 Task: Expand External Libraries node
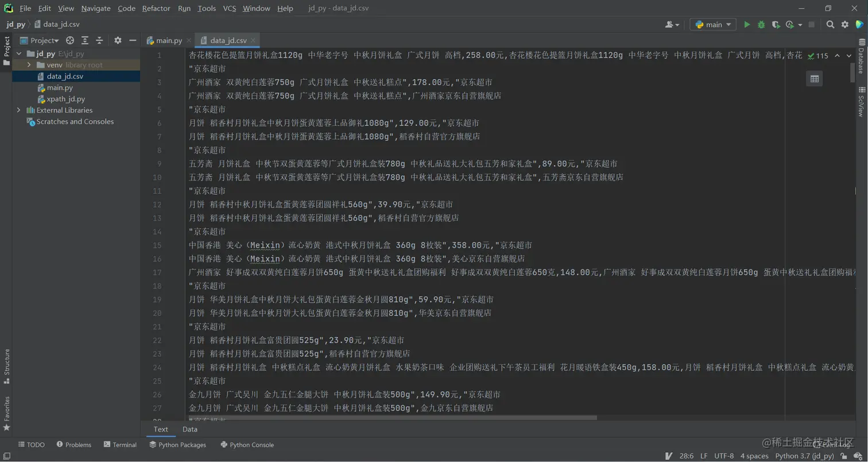point(18,110)
